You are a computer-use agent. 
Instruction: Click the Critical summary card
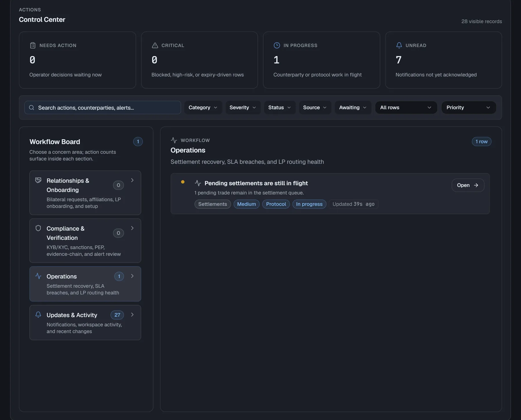[x=199, y=60]
